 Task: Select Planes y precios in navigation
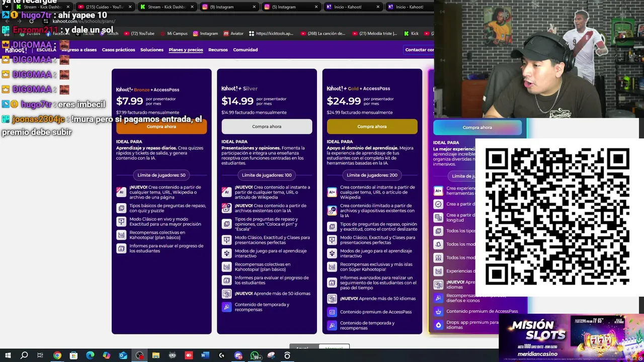pyautogui.click(x=186, y=50)
